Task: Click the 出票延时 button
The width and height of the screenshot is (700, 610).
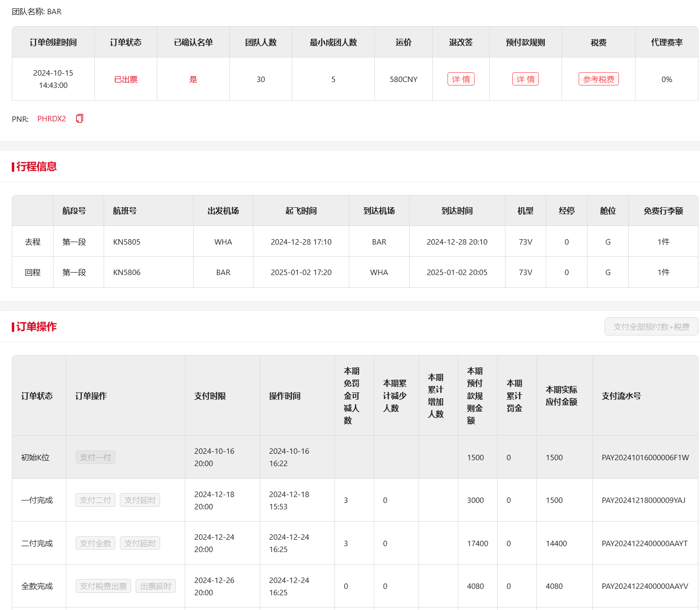Action: [x=156, y=586]
